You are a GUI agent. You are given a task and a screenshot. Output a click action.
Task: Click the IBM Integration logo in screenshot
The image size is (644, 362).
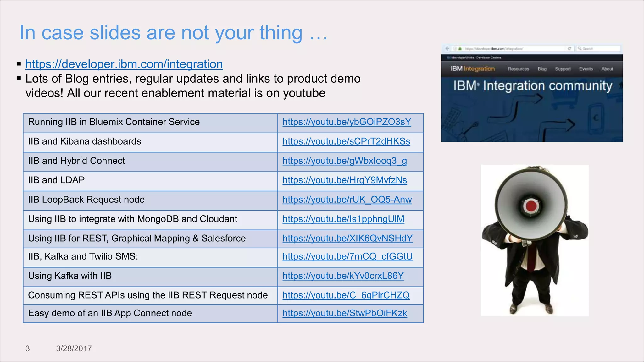coord(473,69)
